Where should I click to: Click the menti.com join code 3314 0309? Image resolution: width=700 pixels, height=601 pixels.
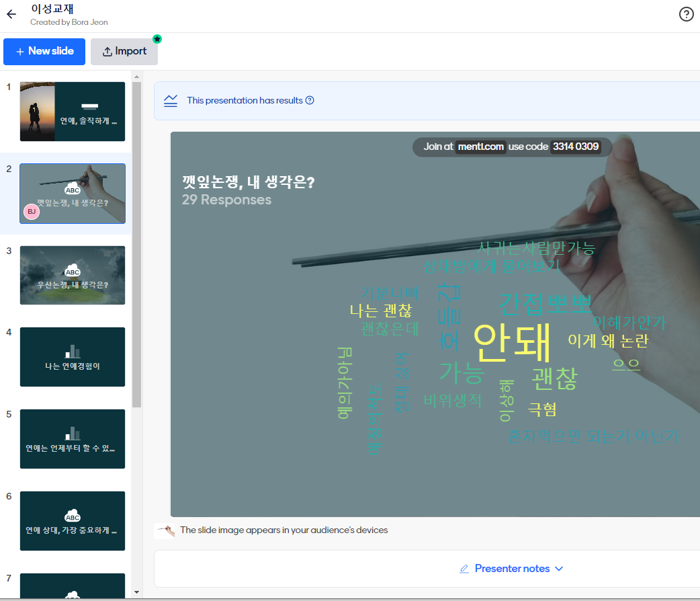click(576, 147)
